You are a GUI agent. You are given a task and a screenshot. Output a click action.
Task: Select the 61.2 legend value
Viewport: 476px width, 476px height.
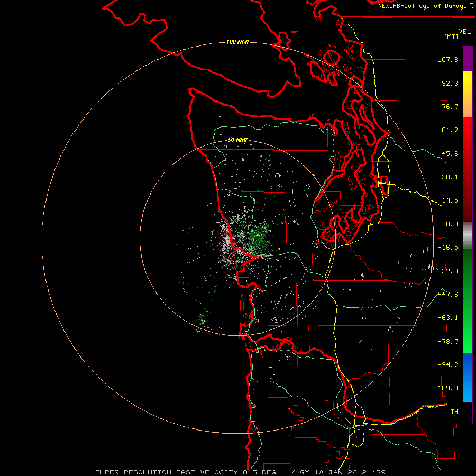pyautogui.click(x=450, y=130)
